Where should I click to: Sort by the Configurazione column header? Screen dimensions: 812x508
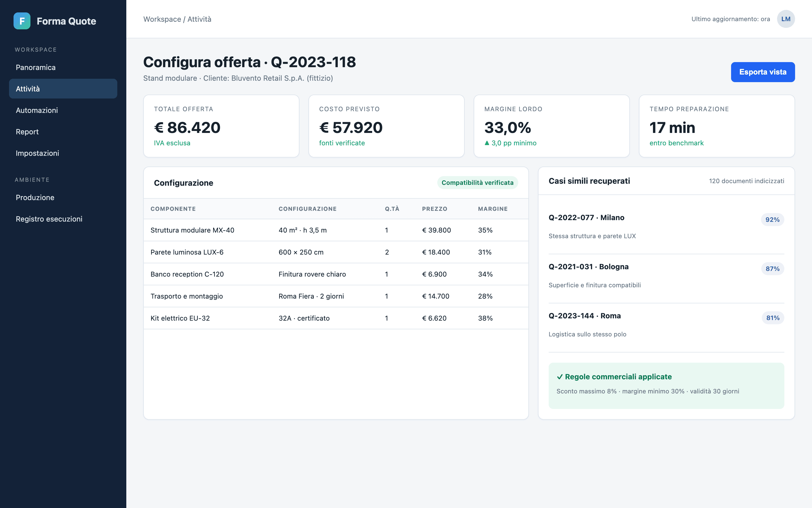coord(307,209)
